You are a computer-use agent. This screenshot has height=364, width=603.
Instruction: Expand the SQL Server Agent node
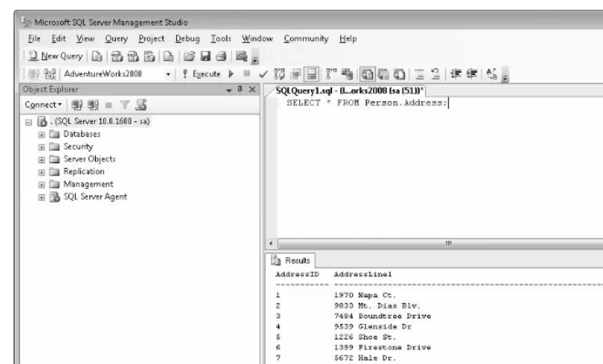[42, 197]
